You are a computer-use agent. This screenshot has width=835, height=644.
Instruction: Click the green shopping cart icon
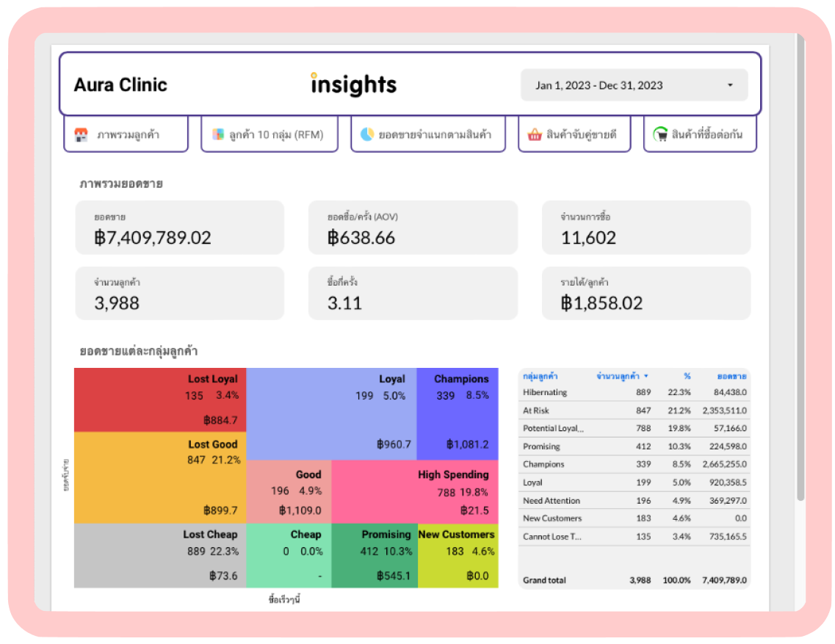pyautogui.click(x=660, y=134)
